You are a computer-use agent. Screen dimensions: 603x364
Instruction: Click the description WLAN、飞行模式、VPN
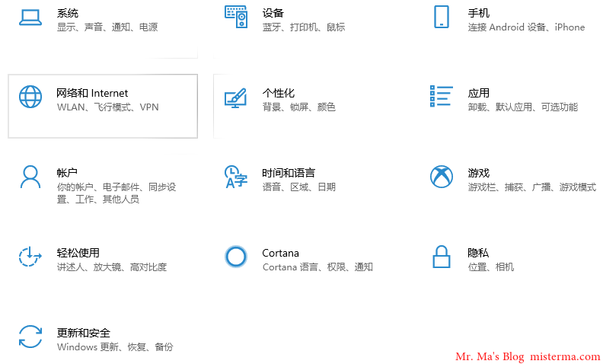pos(107,107)
